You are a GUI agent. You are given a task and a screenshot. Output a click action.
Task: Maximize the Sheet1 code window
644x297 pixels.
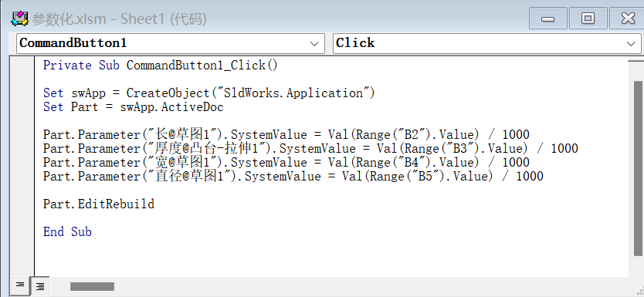[588, 19]
